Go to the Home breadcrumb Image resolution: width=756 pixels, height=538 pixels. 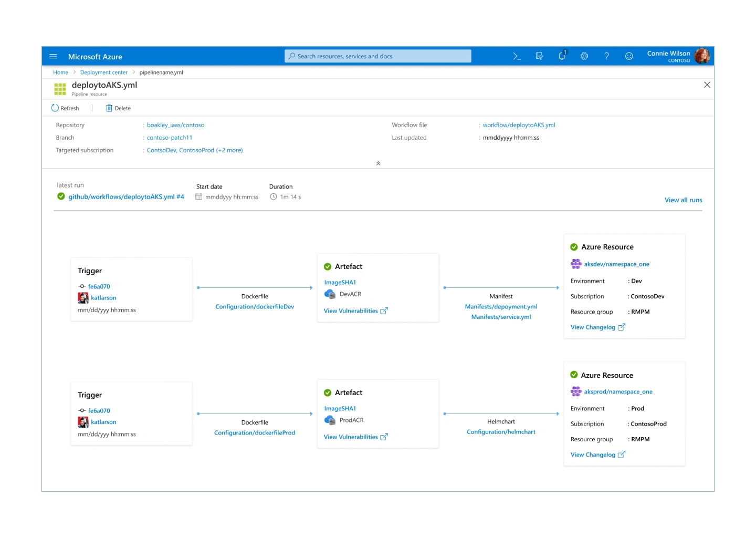(60, 73)
